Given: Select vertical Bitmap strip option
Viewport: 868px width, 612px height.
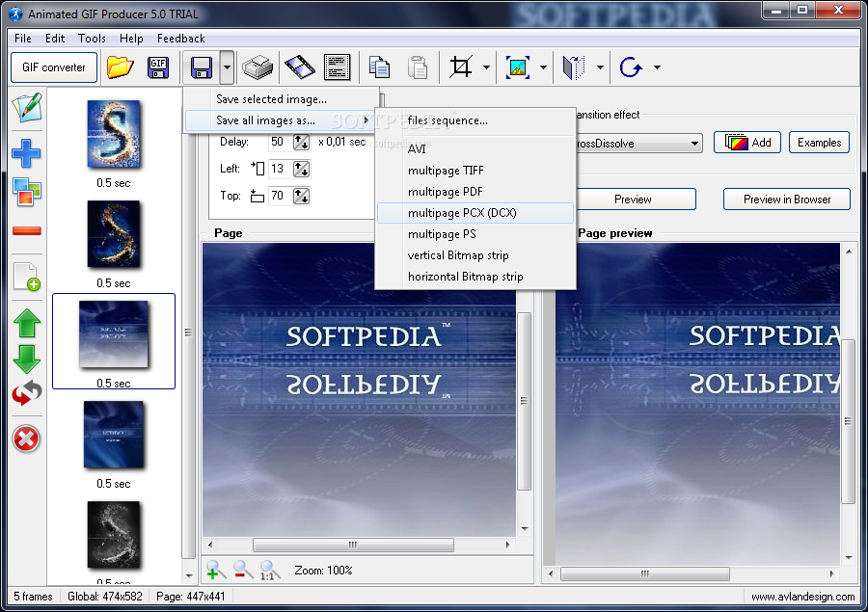Looking at the screenshot, I should click(x=475, y=255).
